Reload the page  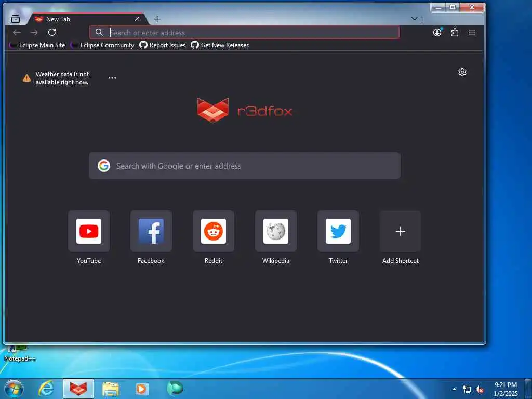(x=52, y=32)
